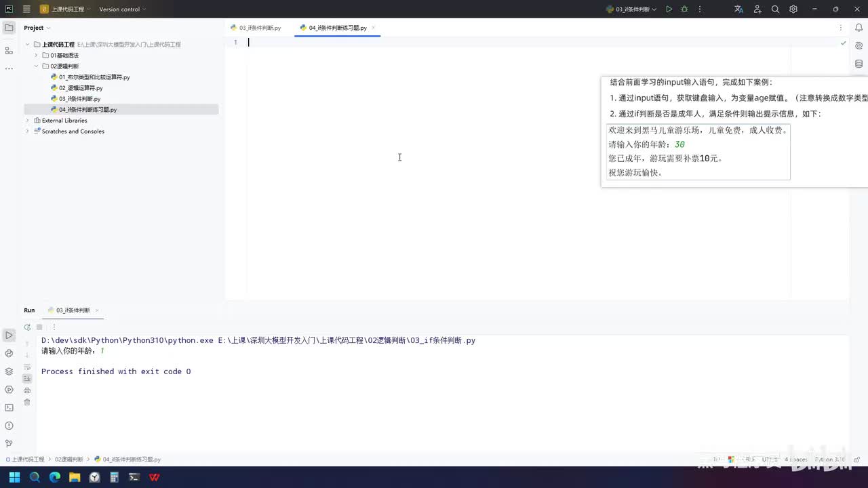Open the AI assistant spiral icon

859,46
